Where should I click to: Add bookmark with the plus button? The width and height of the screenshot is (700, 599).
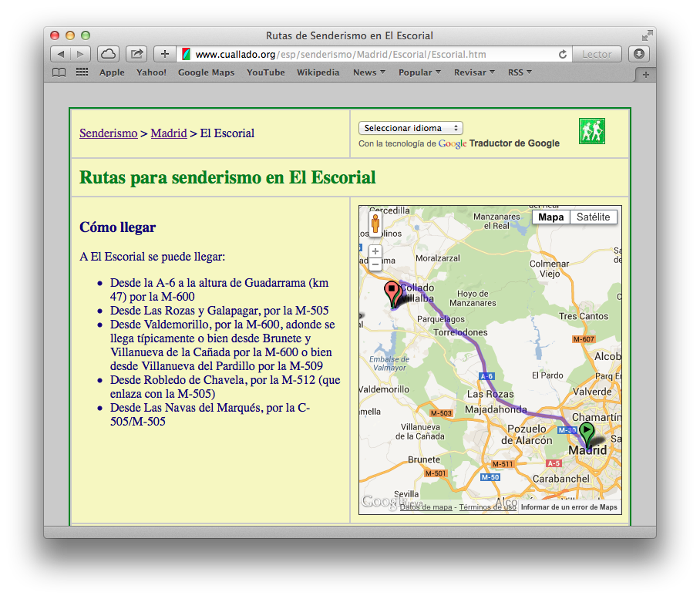(x=165, y=55)
